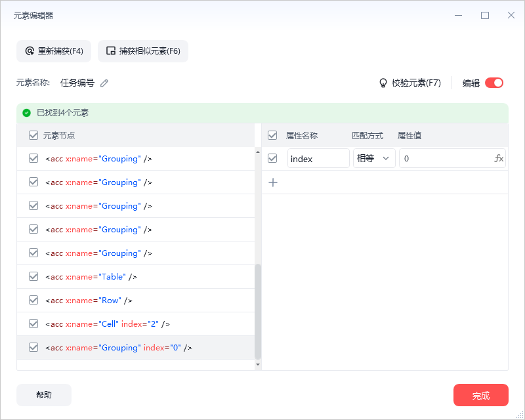
Task: Uncheck the 元素节点 select-all checkbox
Action: point(33,135)
